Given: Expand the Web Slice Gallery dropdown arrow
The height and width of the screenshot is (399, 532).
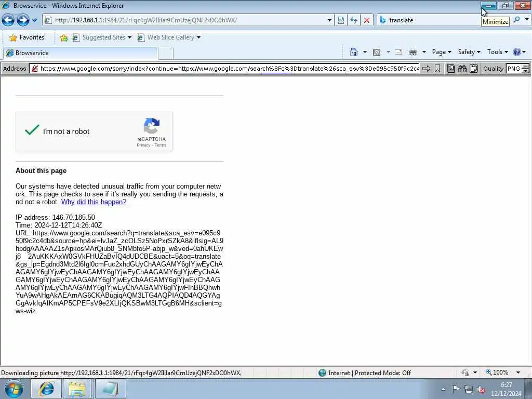Looking at the screenshot, I should point(199,37).
